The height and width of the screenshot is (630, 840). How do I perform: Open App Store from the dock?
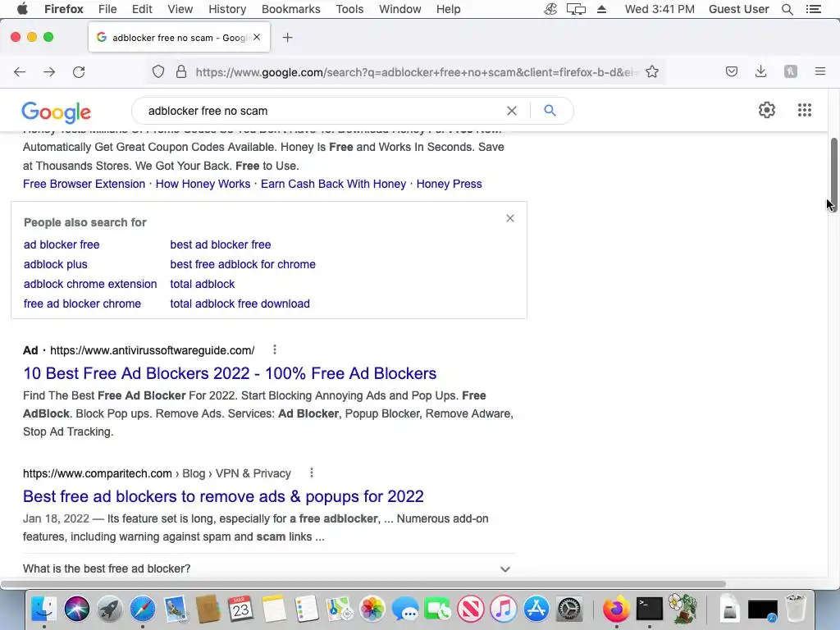(536, 609)
